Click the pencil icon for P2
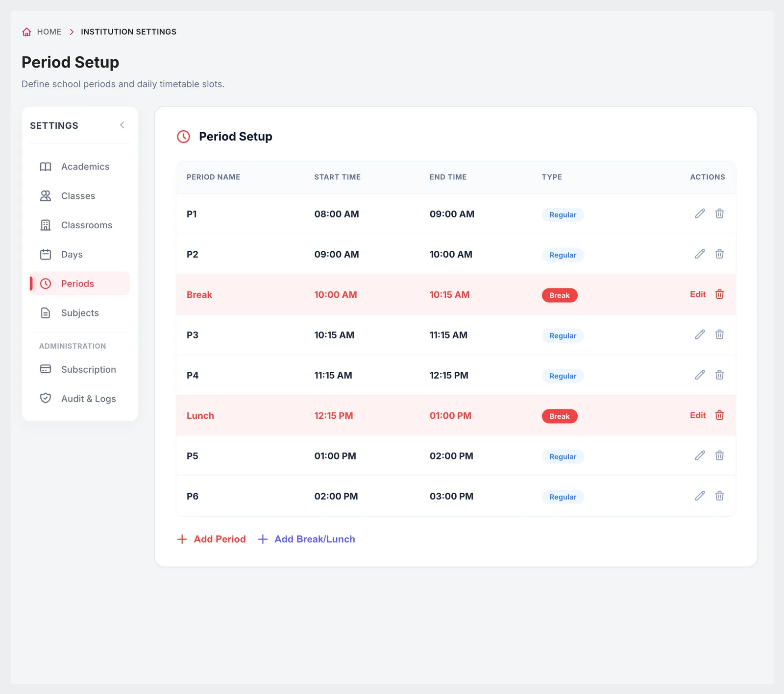The image size is (784, 694). 700,254
